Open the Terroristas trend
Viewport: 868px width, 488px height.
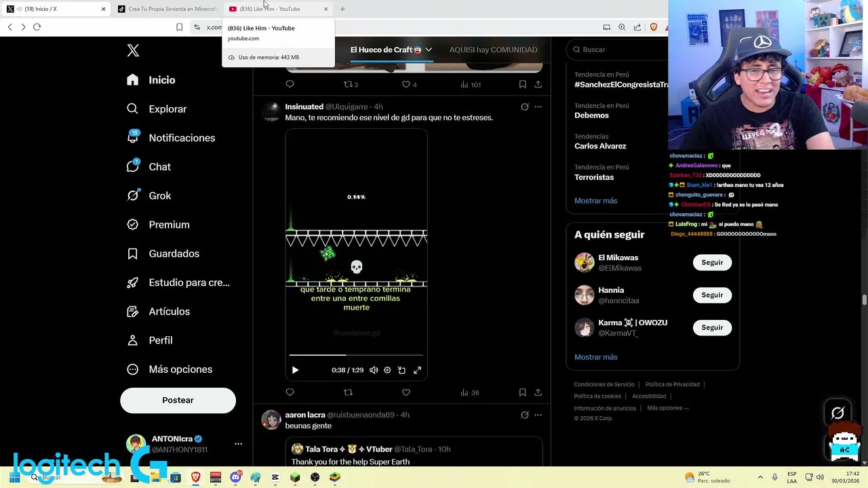(x=594, y=177)
